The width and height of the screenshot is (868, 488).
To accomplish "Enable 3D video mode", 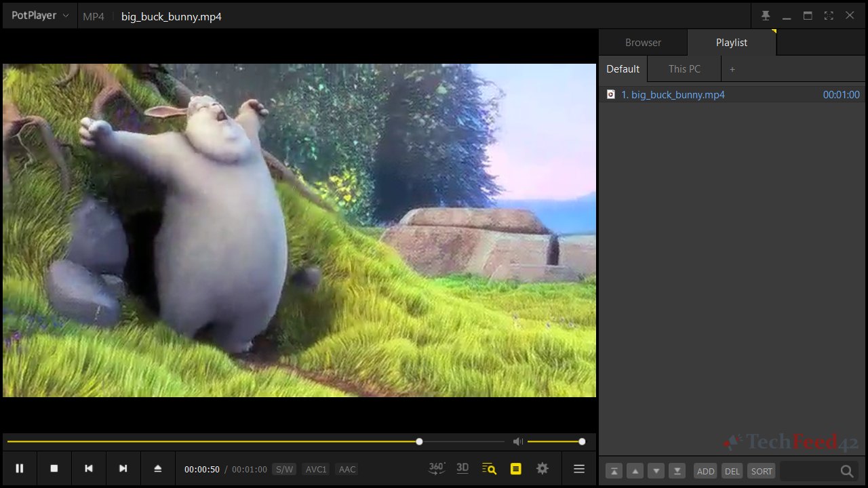I will (x=462, y=468).
